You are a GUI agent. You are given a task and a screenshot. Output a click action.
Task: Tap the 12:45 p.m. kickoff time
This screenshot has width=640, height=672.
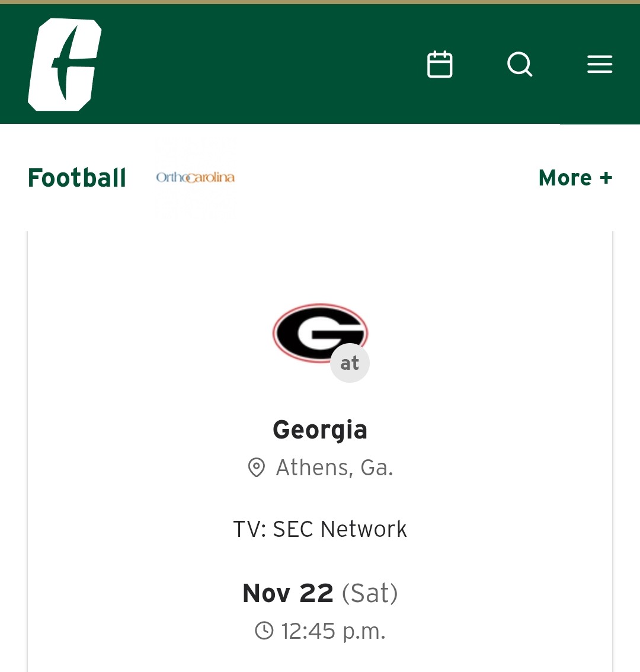point(333,631)
